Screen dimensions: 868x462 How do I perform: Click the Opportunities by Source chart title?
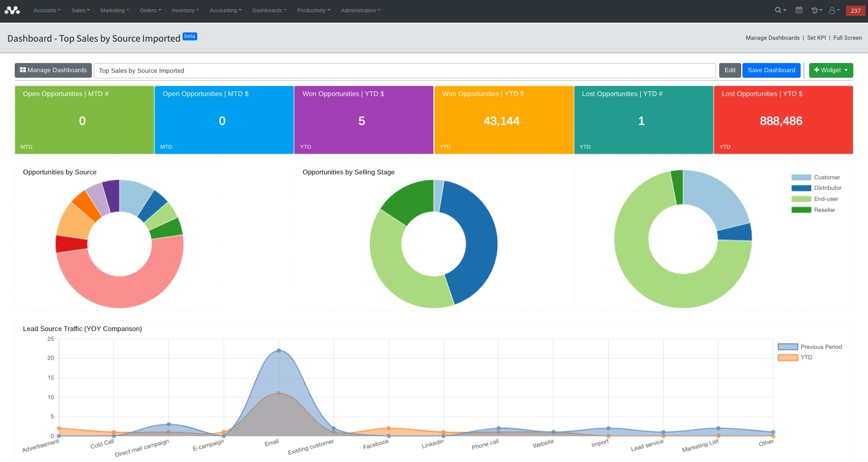(59, 173)
